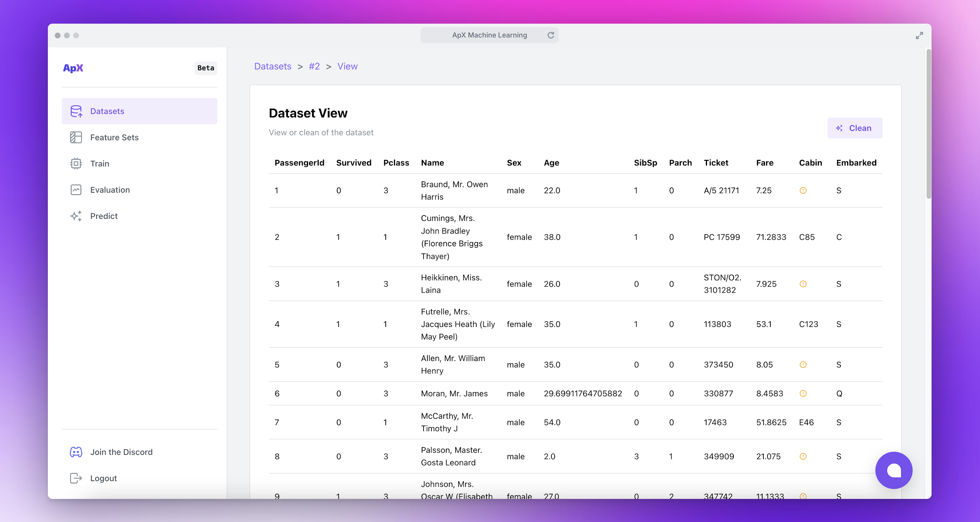Click the Feature Sets table icon
Viewport: 980px width, 522px height.
(x=76, y=138)
